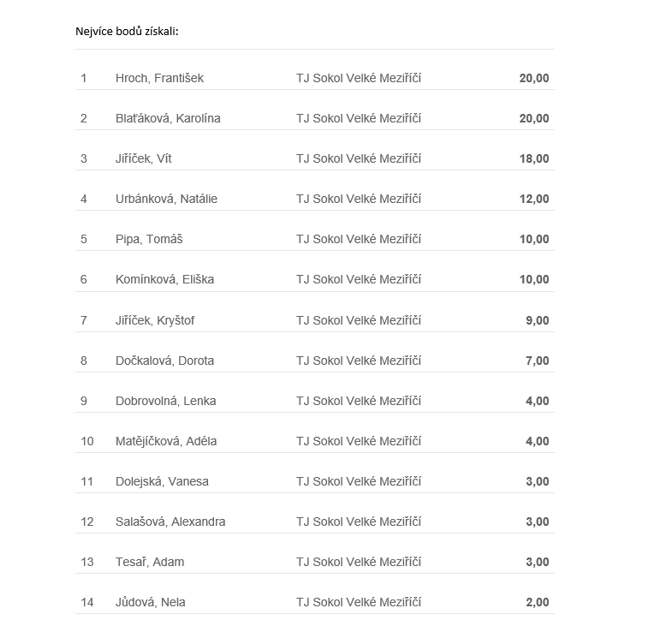Open Dočkalová, Dorota entry
Screen dimensions: 667x644
tap(164, 361)
